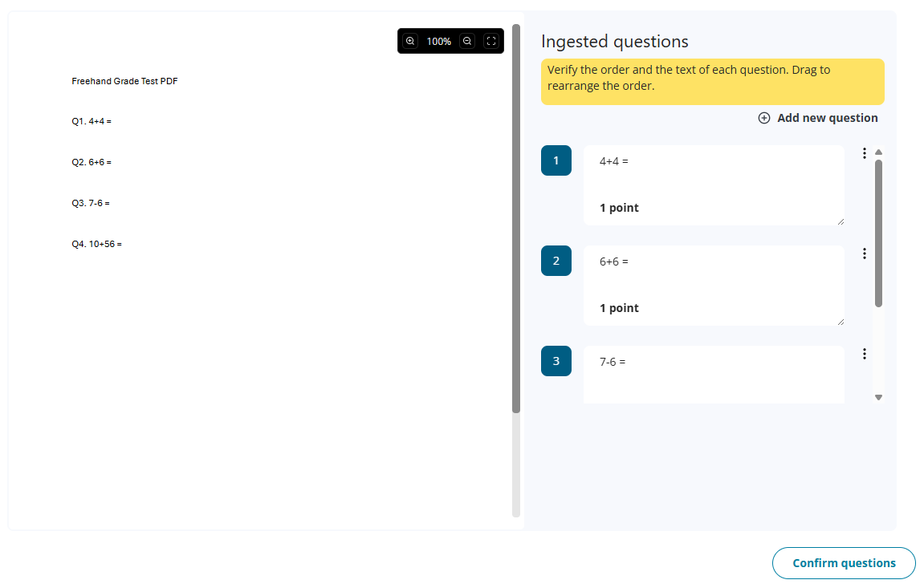Edit the '6+6 =' question text field
The height and width of the screenshot is (588, 924).
[714, 286]
